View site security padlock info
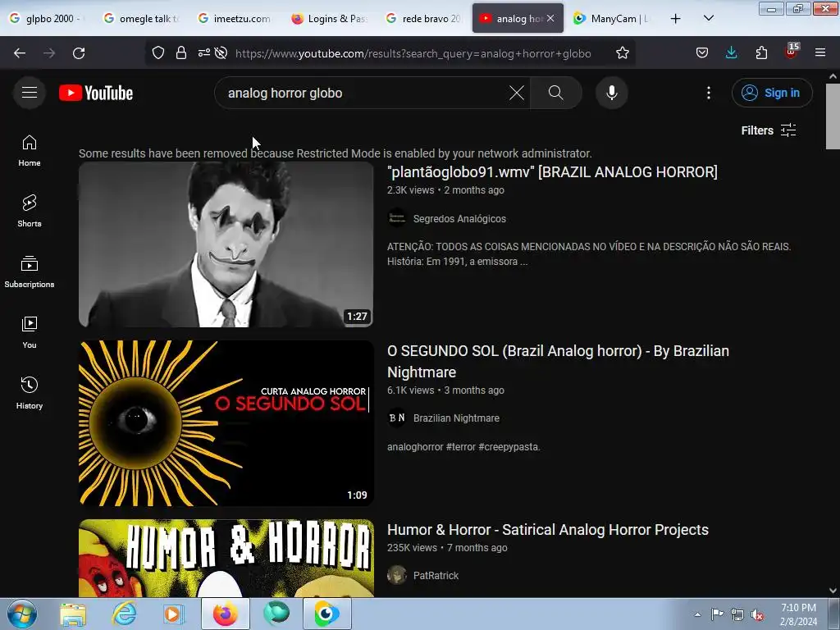This screenshot has height=630, width=840. [181, 53]
